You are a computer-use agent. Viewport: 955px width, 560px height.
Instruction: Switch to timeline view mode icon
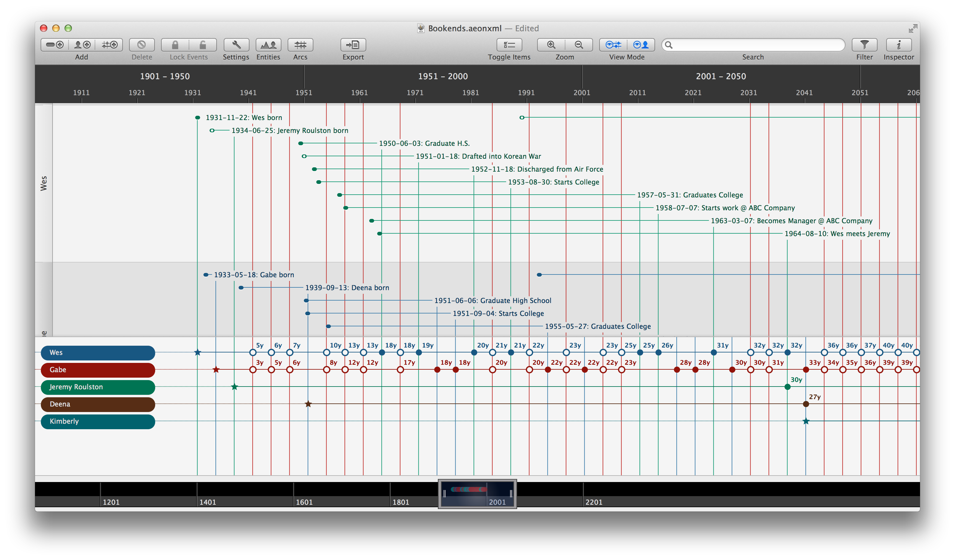[x=613, y=45]
